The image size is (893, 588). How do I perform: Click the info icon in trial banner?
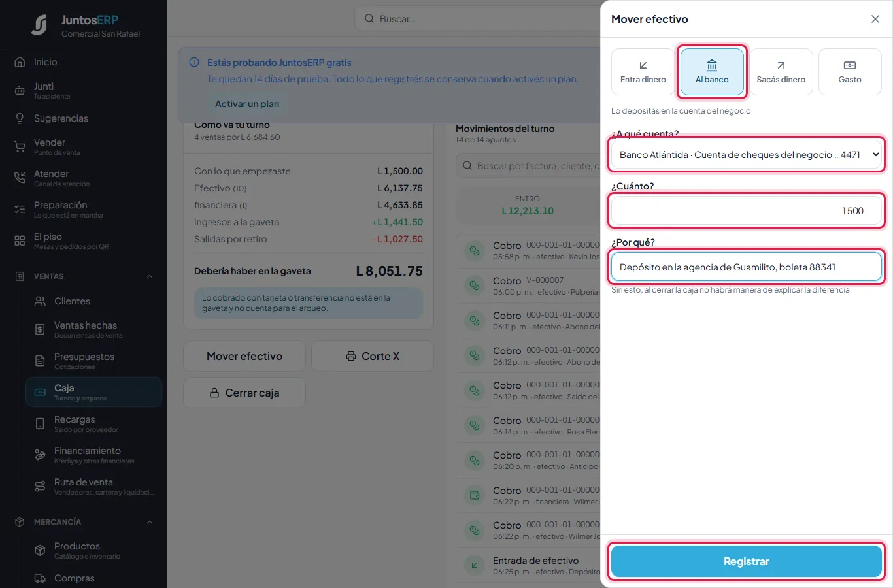coord(194,63)
